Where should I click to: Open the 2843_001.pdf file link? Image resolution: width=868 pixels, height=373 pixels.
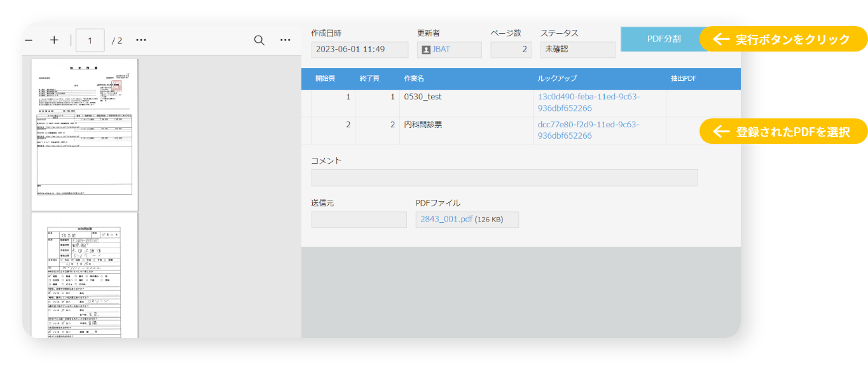click(x=446, y=220)
